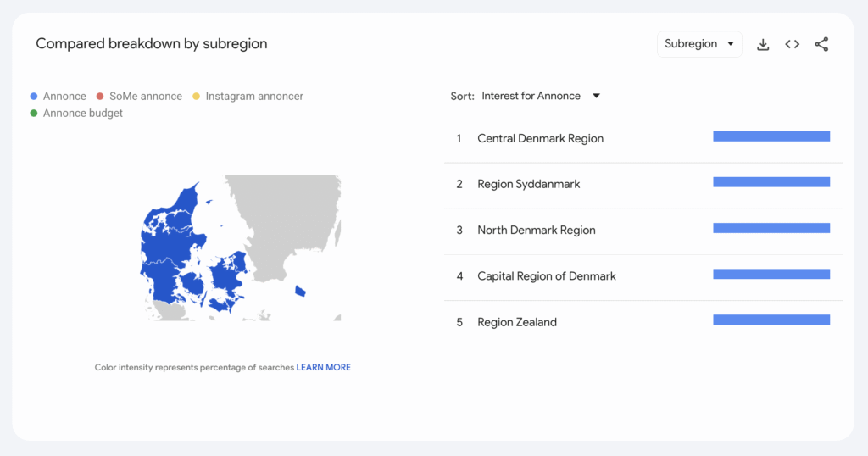Click the interest bar for Central Denmark Region
Screen dimensions: 868x456
771,136
